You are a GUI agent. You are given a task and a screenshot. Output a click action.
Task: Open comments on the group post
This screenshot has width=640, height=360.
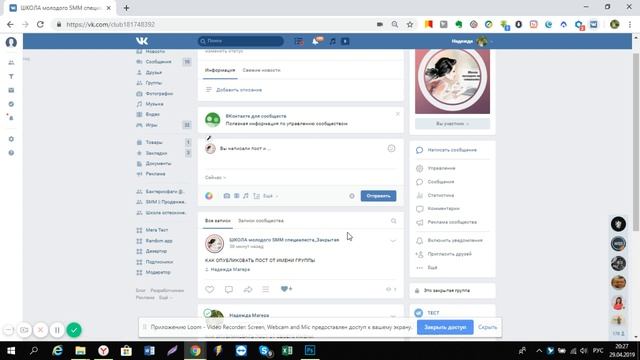(x=229, y=289)
